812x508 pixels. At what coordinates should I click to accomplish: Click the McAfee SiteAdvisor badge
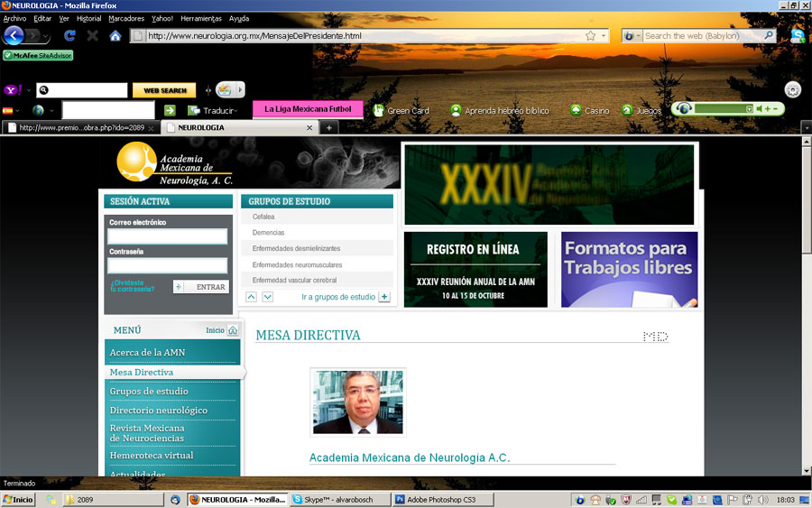38,55
